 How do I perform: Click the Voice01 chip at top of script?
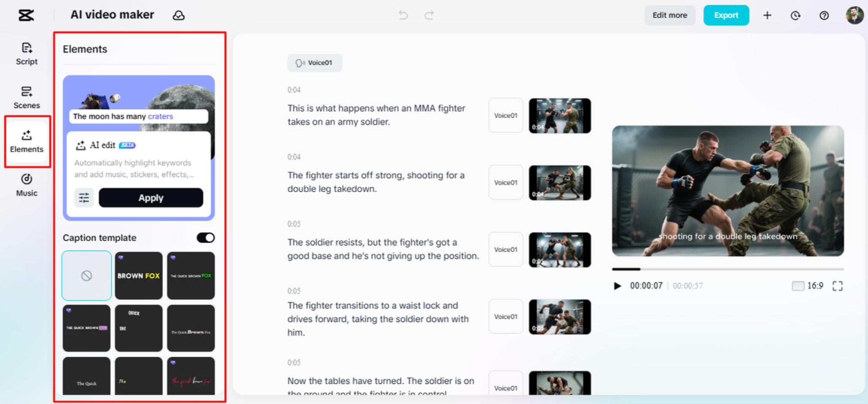point(315,63)
